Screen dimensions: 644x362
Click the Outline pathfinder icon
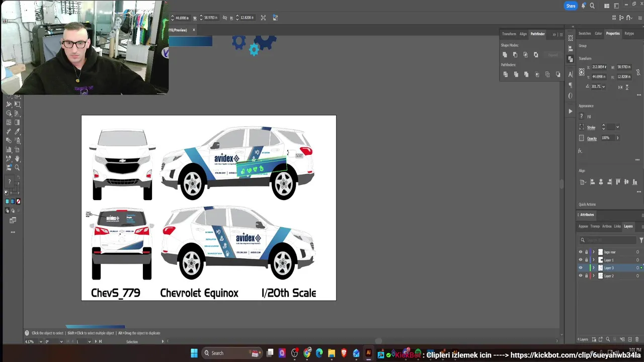point(547,74)
